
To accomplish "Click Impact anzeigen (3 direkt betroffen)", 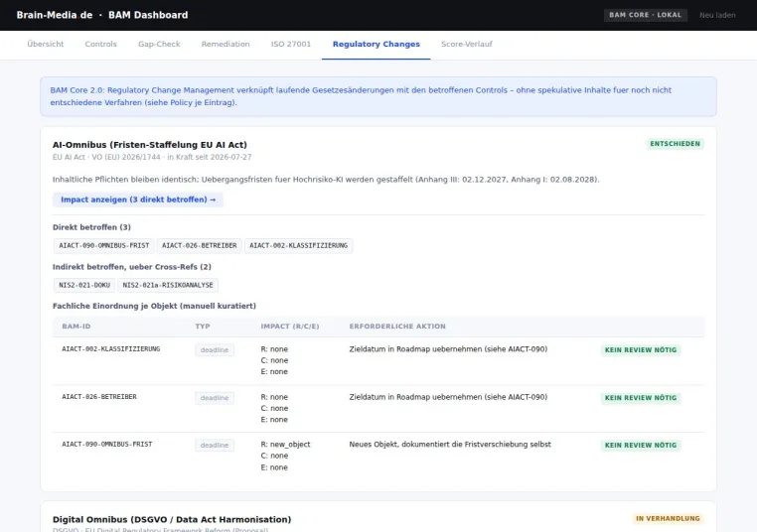I will coord(138,199).
